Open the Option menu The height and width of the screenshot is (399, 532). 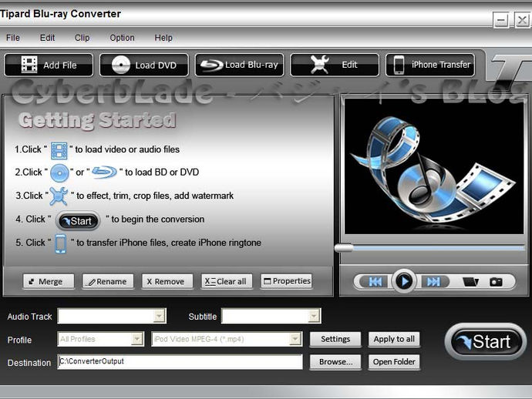(122, 38)
